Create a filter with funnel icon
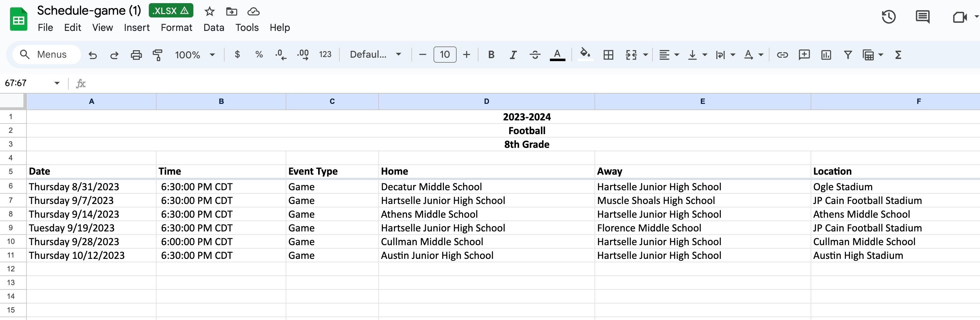Viewport: 980px width, 320px height. point(848,55)
